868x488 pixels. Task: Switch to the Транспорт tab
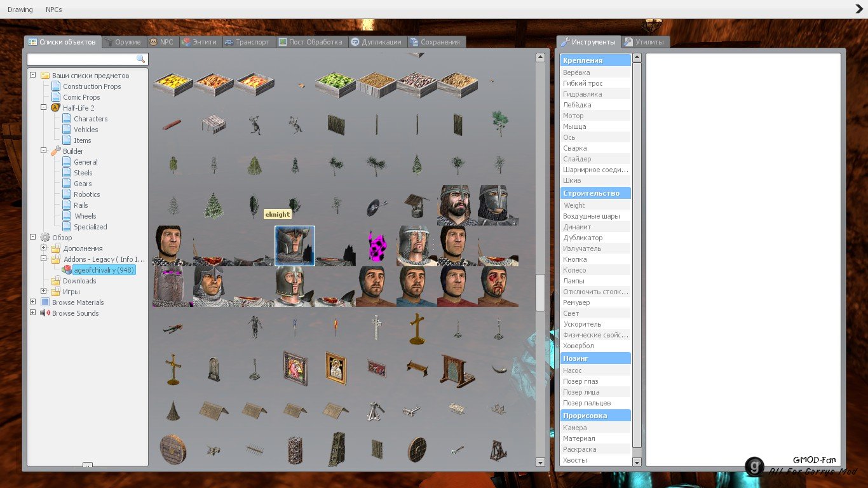tap(248, 42)
